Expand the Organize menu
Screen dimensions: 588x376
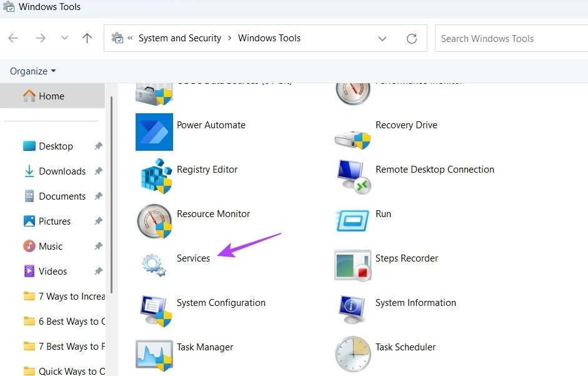pos(32,71)
